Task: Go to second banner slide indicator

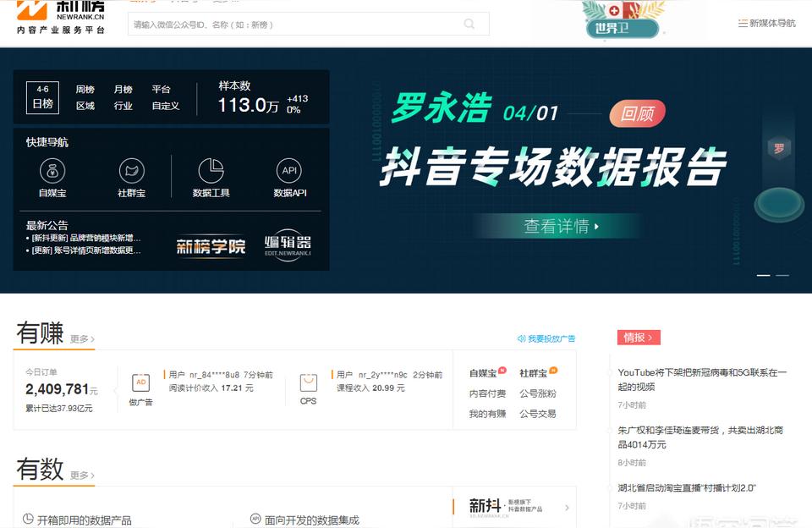Action: click(x=782, y=275)
